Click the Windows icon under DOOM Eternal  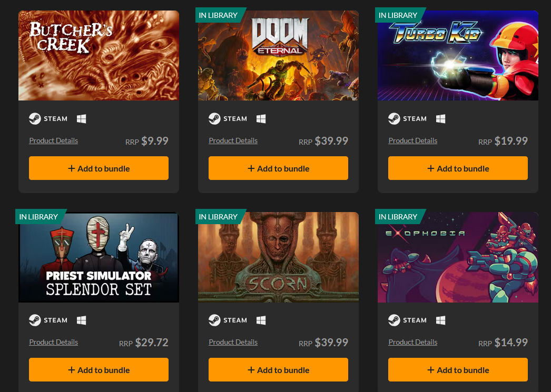click(x=261, y=119)
